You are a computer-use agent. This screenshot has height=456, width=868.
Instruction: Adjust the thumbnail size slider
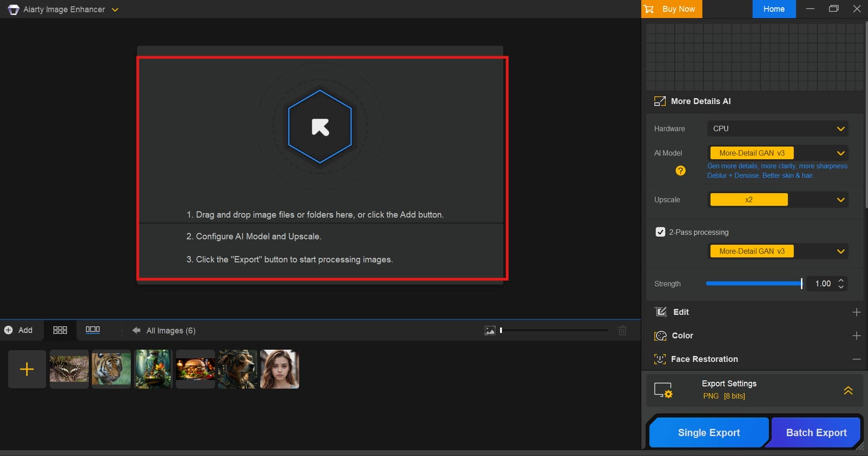(554, 330)
